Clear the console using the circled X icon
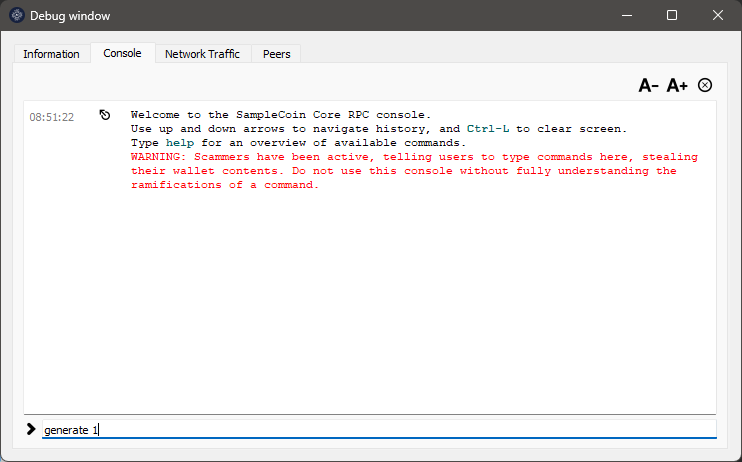The width and height of the screenshot is (742, 462). point(705,85)
